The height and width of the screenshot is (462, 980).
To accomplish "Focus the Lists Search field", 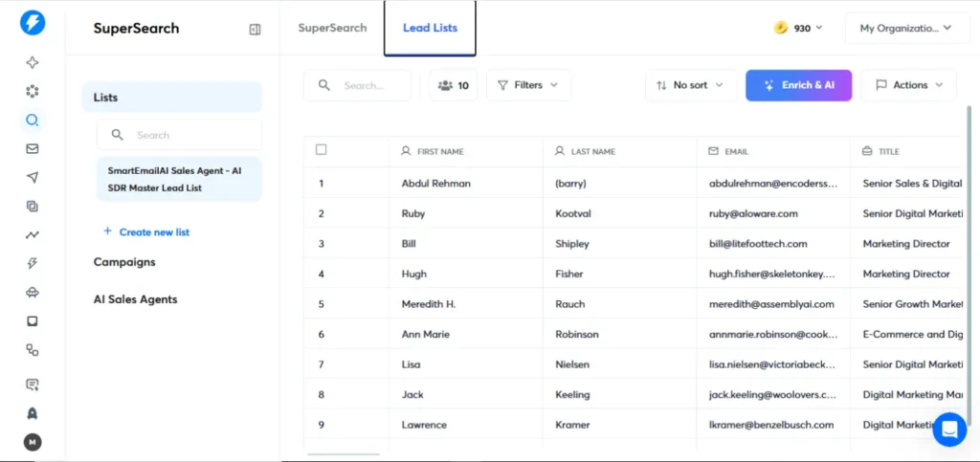I will click(179, 135).
